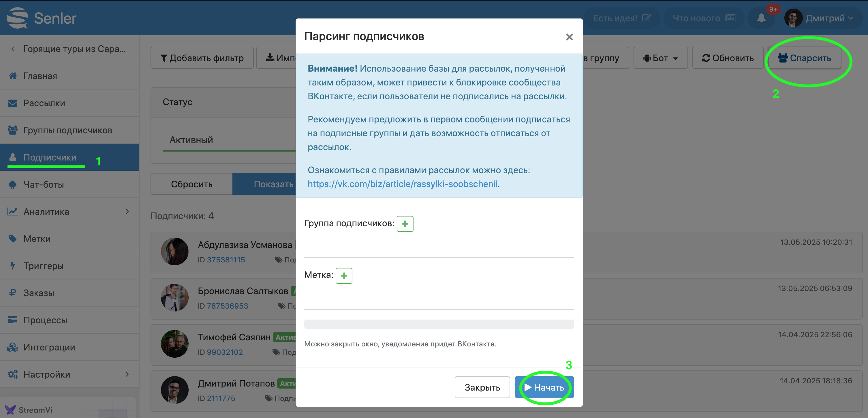Viewport: 868px width, 418px height.
Task: Open Бронислав Салтыков subscriber avatar
Action: click(174, 297)
